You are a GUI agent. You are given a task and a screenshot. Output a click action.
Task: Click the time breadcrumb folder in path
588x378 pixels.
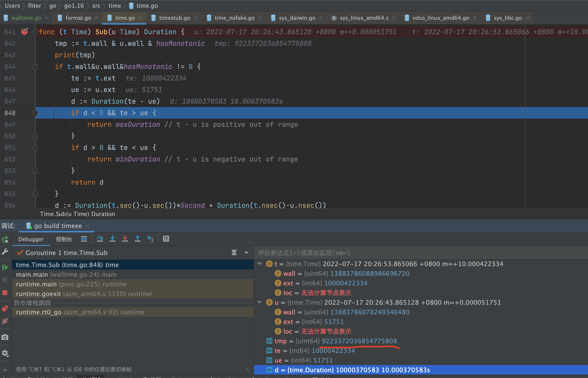pyautogui.click(x=114, y=5)
